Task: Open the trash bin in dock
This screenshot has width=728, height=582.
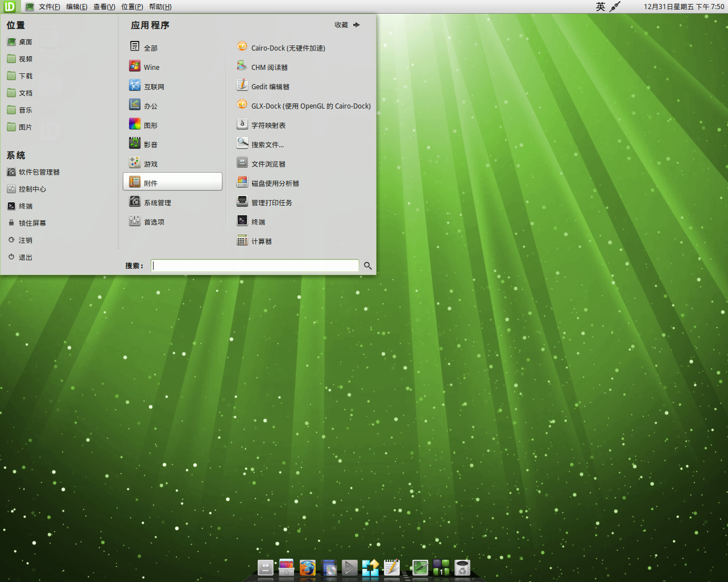Action: [x=462, y=567]
